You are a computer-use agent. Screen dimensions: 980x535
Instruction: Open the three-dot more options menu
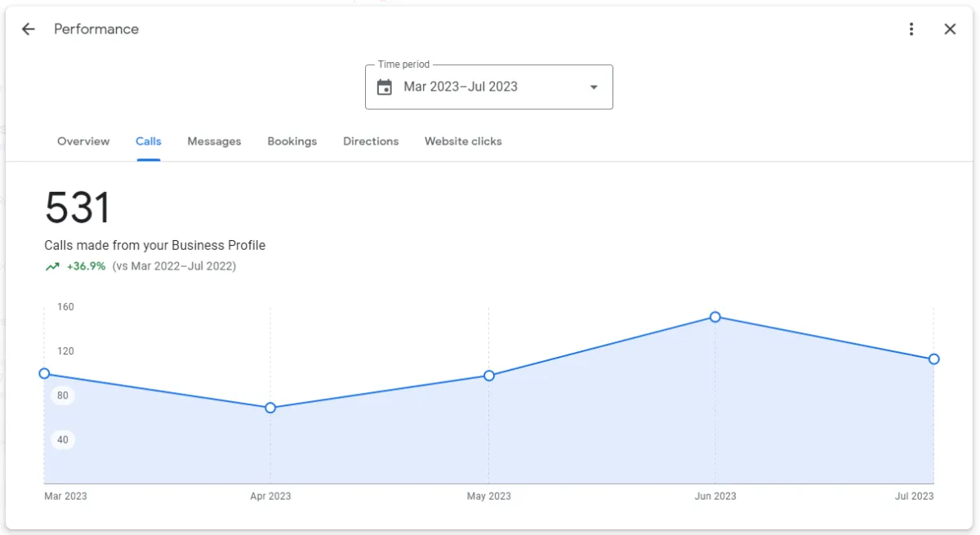[911, 29]
